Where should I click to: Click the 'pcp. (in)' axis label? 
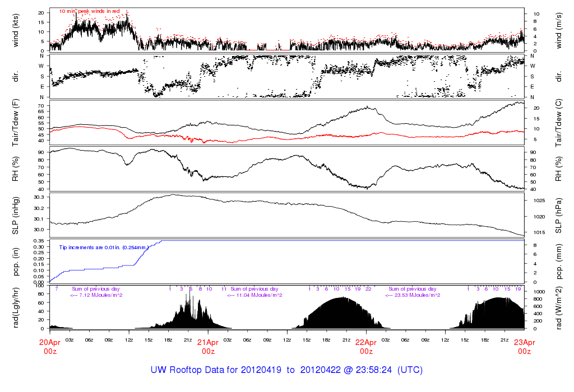point(15,262)
